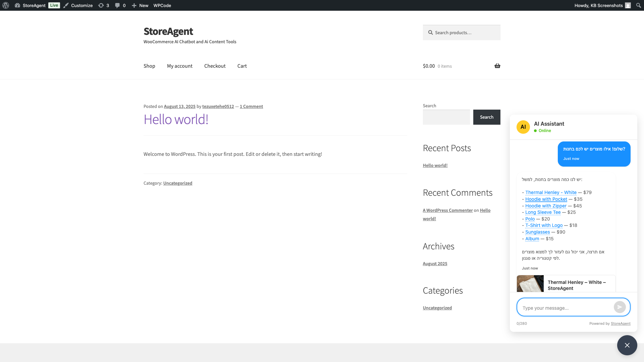Screen dimensions: 644x362
Task: Open the Cart menu item
Action: [x=242, y=66]
